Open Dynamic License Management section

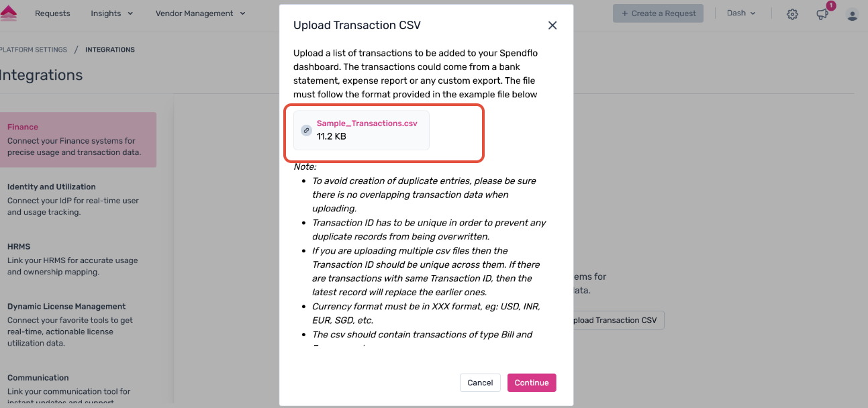[77, 324]
